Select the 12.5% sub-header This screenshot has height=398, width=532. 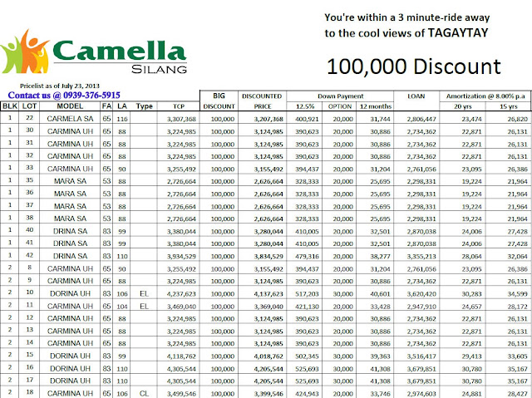click(305, 106)
